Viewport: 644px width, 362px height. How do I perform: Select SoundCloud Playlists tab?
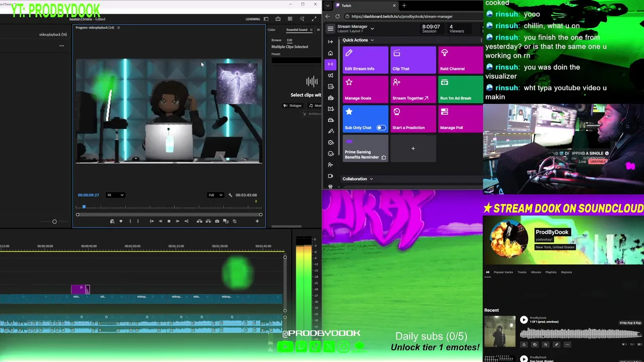551,272
